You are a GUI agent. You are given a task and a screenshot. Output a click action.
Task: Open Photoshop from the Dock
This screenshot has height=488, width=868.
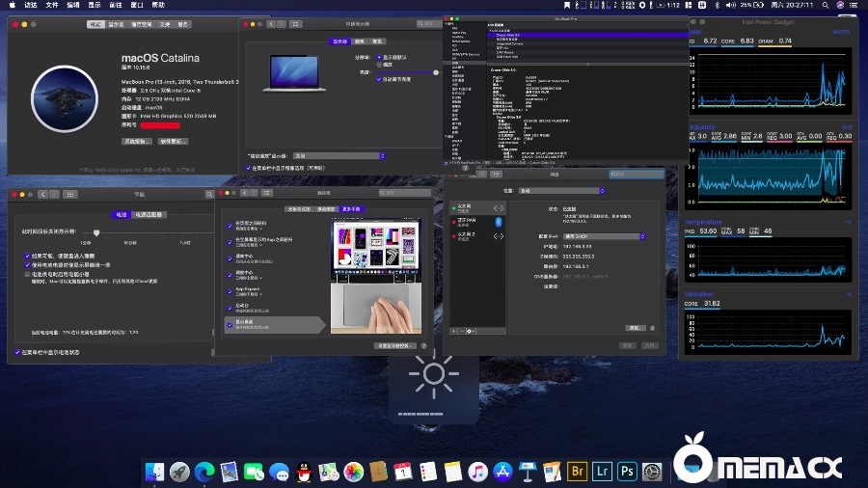point(627,472)
